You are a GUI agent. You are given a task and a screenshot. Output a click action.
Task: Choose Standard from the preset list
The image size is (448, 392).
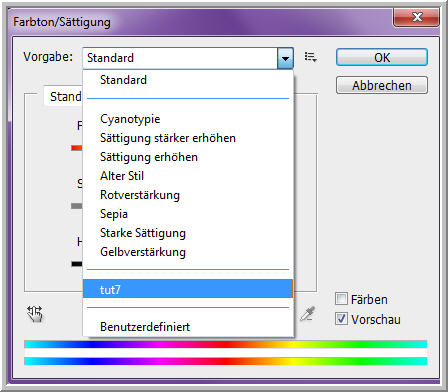(x=188, y=80)
